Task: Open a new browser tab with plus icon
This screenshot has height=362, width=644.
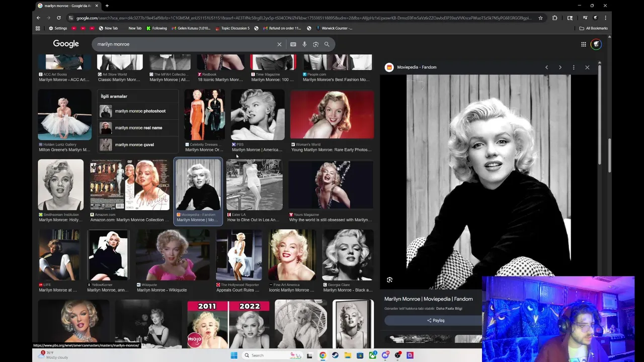Action: tap(107, 6)
